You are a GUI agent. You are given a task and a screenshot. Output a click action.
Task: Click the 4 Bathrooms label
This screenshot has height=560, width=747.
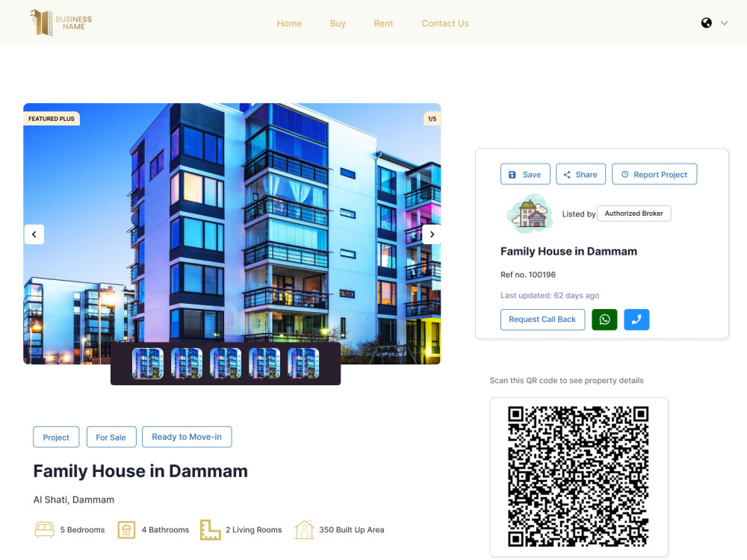pyautogui.click(x=165, y=529)
